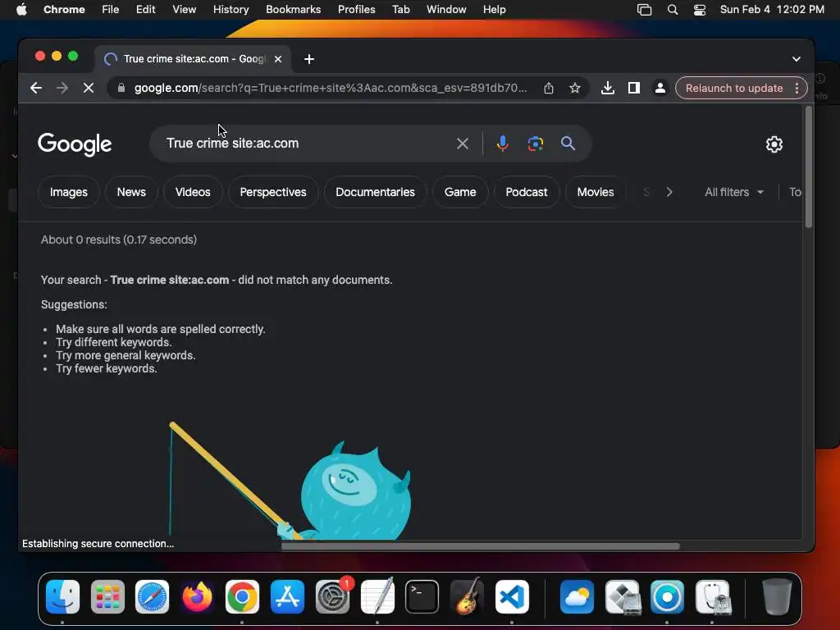Select the Movies filter chip

click(596, 192)
